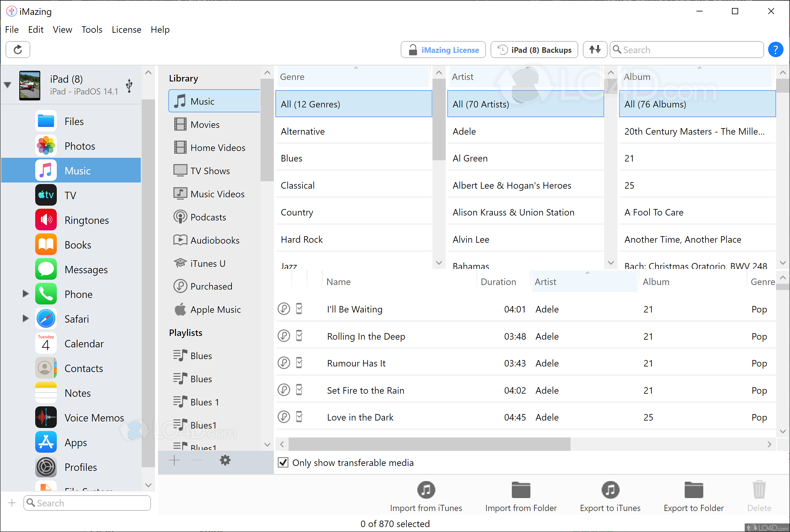790x532 pixels.
Task: Click the horizontal scrollbar of track list
Action: pyautogui.click(x=429, y=444)
